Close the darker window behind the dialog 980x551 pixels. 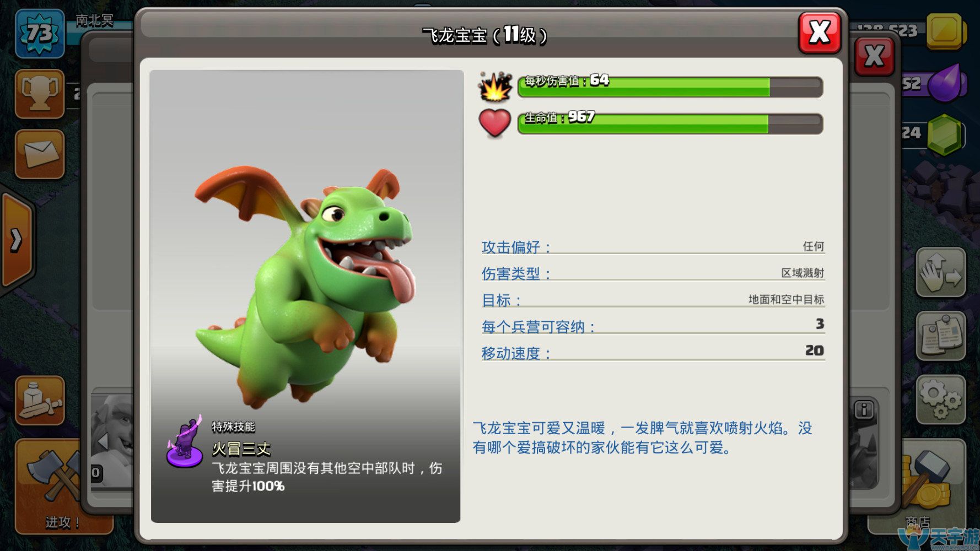click(x=874, y=57)
